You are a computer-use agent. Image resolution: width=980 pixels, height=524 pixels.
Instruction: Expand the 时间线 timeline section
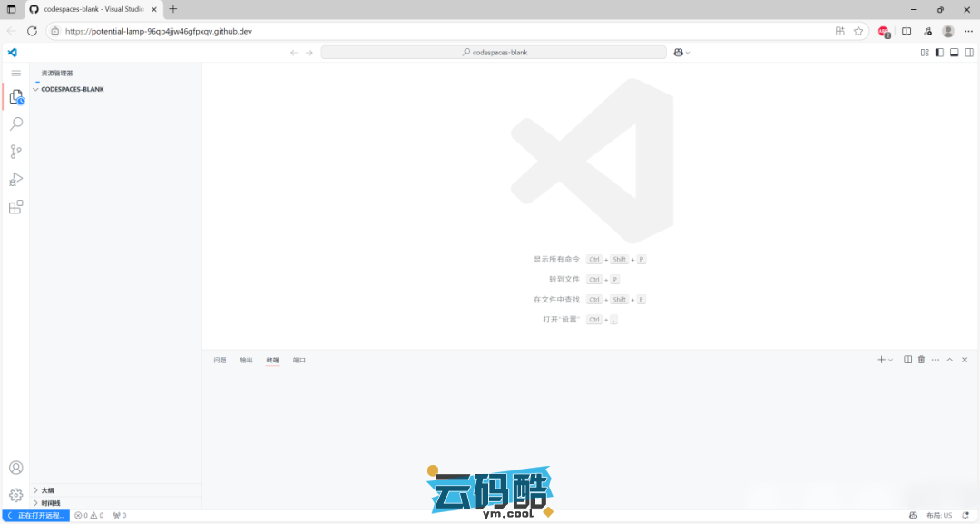tap(50, 502)
